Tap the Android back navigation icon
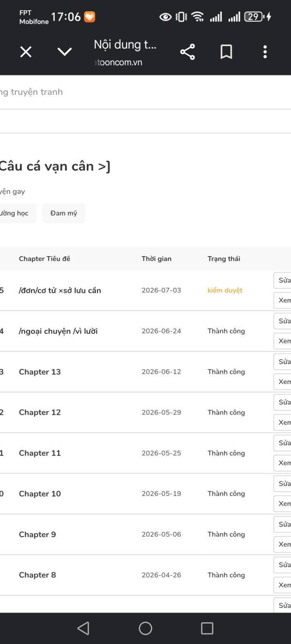The image size is (291, 644). (x=83, y=628)
